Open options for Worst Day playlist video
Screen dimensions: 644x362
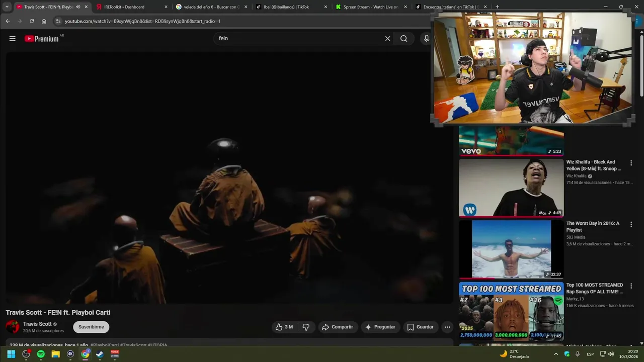tap(631, 224)
